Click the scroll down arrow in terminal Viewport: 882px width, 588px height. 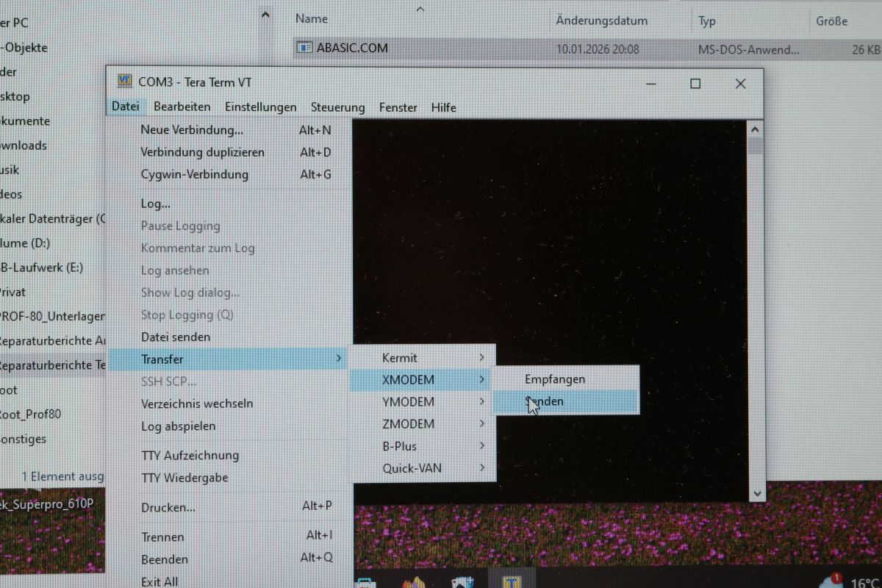[755, 493]
